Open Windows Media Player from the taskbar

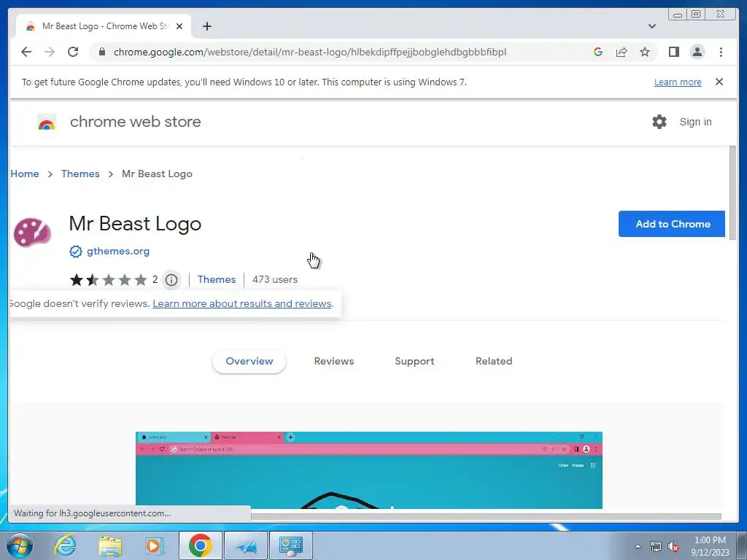(x=154, y=545)
